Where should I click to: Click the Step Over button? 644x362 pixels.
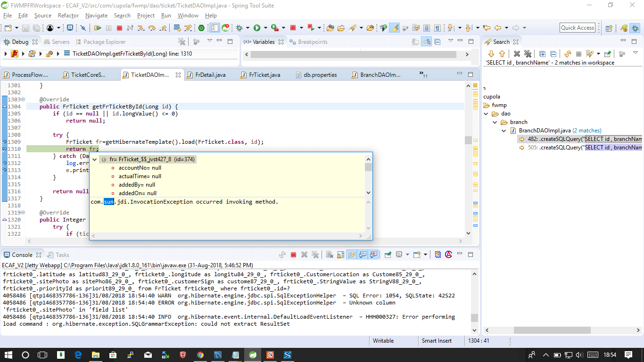click(152, 28)
